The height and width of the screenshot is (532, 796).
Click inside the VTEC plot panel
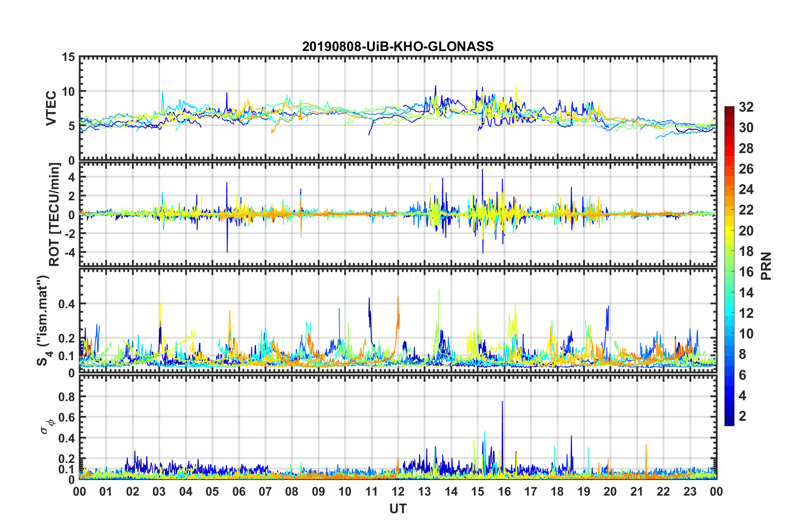(x=398, y=108)
